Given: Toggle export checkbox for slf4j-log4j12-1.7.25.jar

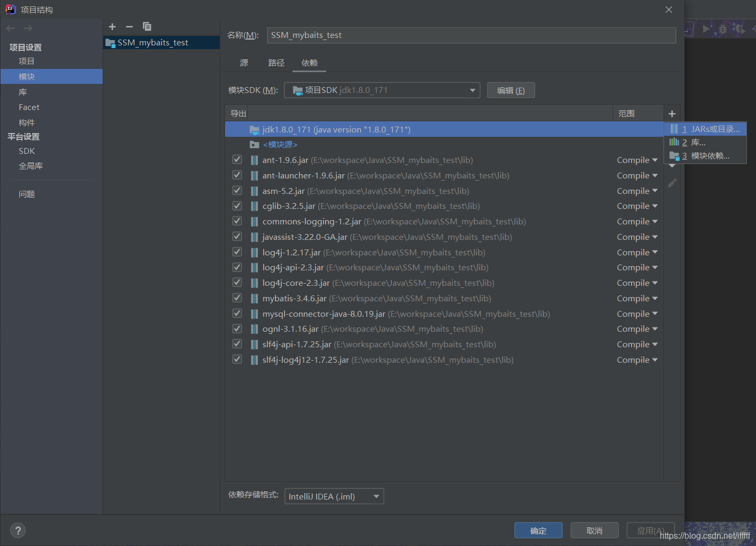Looking at the screenshot, I should (x=237, y=360).
